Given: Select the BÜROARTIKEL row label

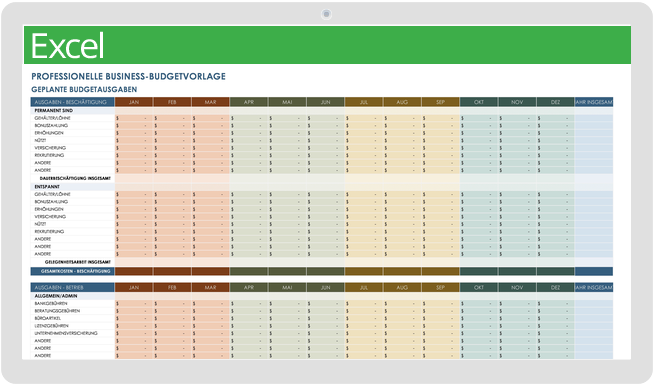Looking at the screenshot, I should 48,318.
